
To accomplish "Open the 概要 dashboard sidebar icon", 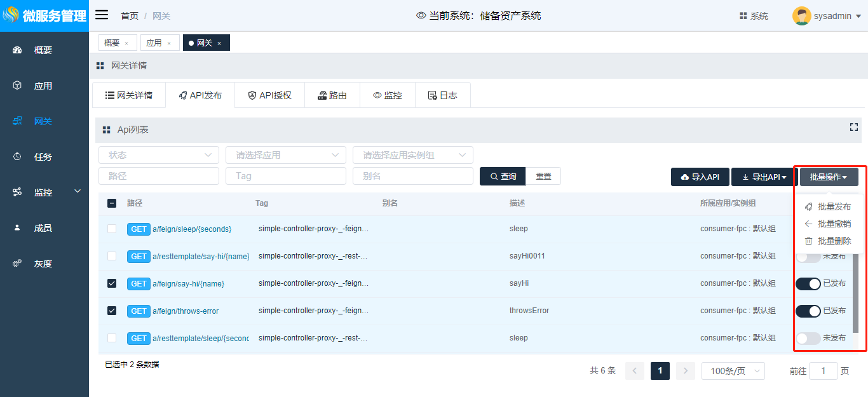I will [18, 50].
